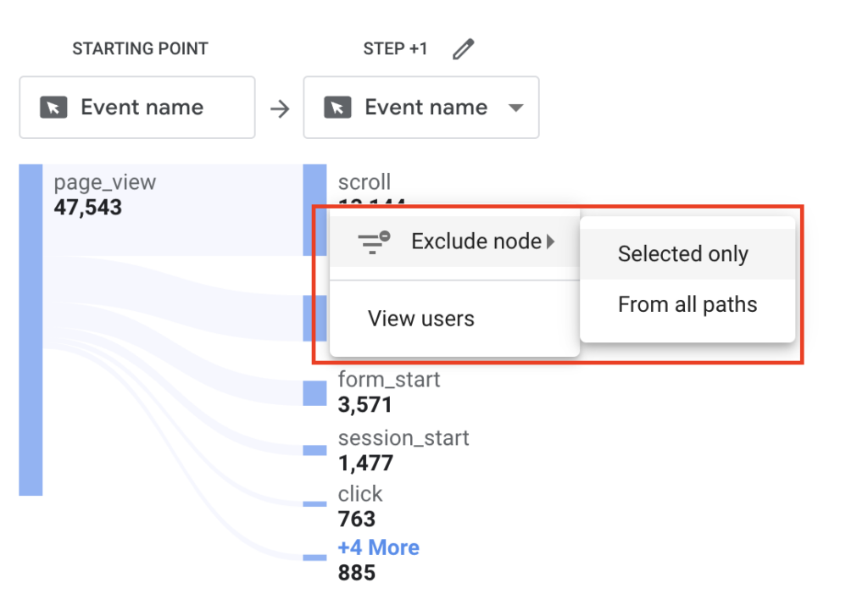Expand the +4 More nodes link

point(378,547)
